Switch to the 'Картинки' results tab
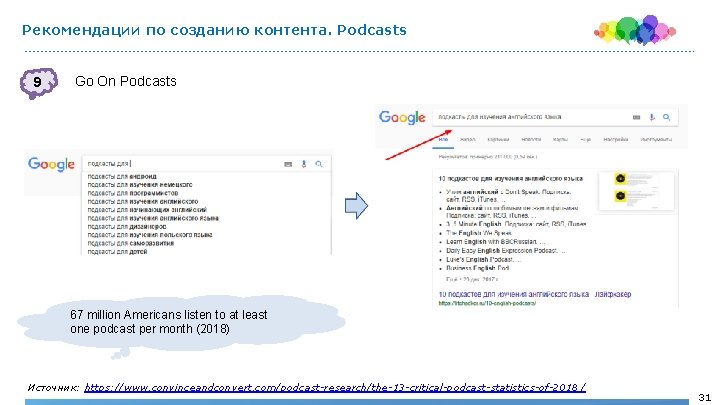Image resolution: width=720 pixels, height=405 pixels. pos(498,139)
